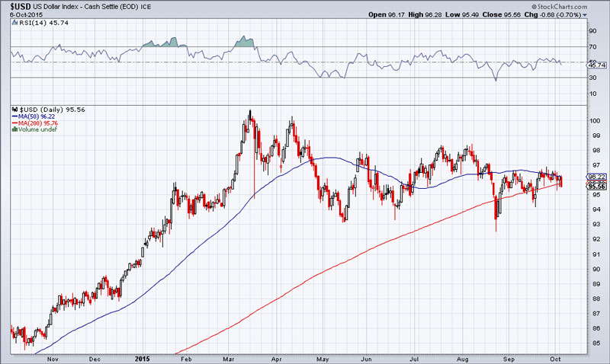610x364 pixels.
Task: Click the 95.56 last price tag on the price axis
Action: [597, 187]
